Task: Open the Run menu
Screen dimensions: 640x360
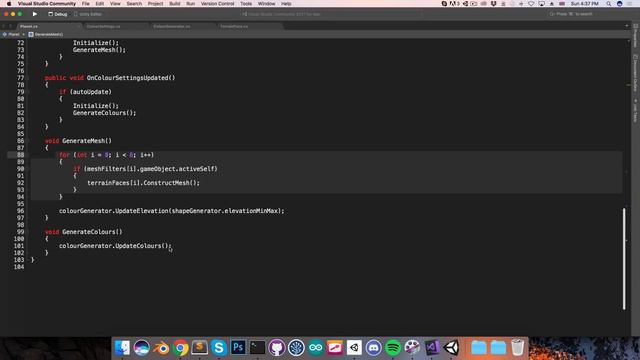Action: coord(191,4)
